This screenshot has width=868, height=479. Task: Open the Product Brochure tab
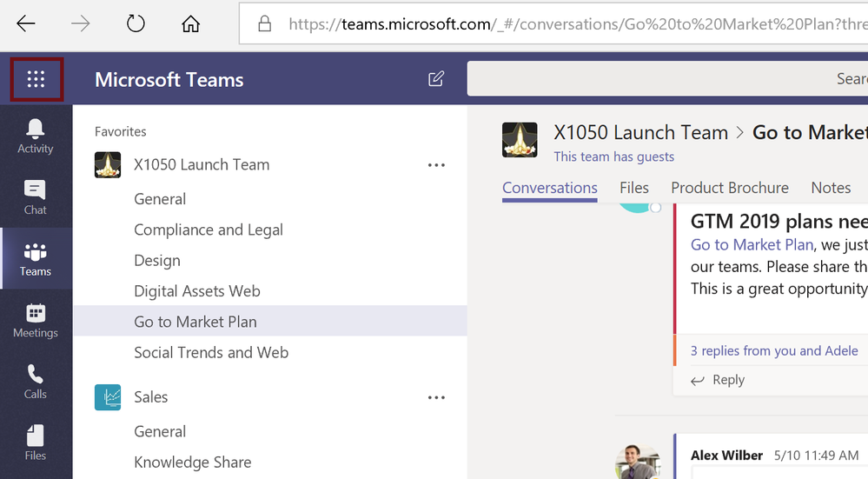pyautogui.click(x=730, y=189)
